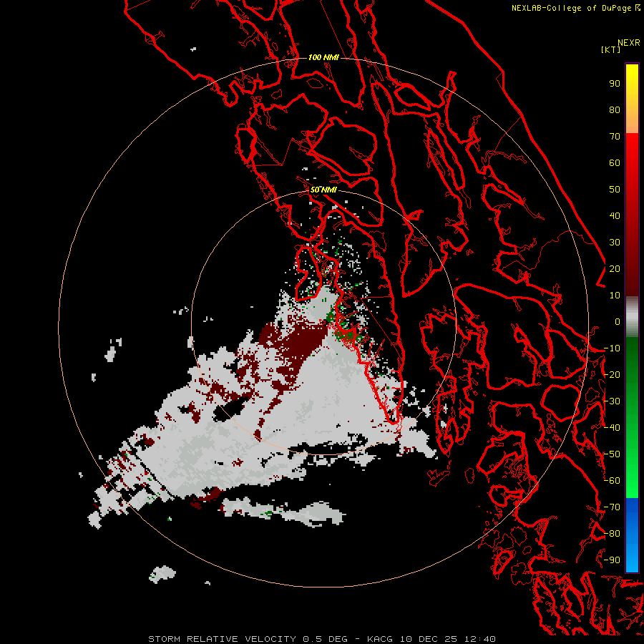Click the NEXLAB-College of DuPage header text
Image resolution: width=644 pixels, height=644 pixels.
572,8
